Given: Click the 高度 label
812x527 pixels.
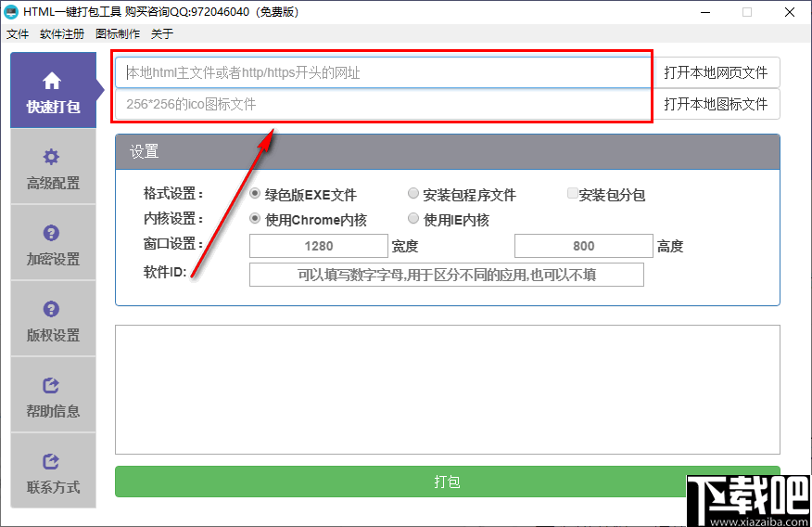Looking at the screenshot, I should [670, 246].
